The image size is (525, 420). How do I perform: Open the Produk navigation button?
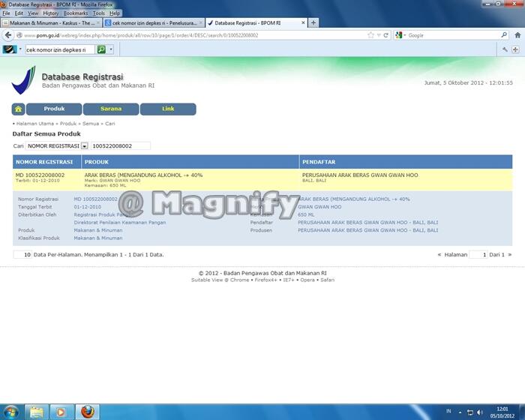click(54, 109)
